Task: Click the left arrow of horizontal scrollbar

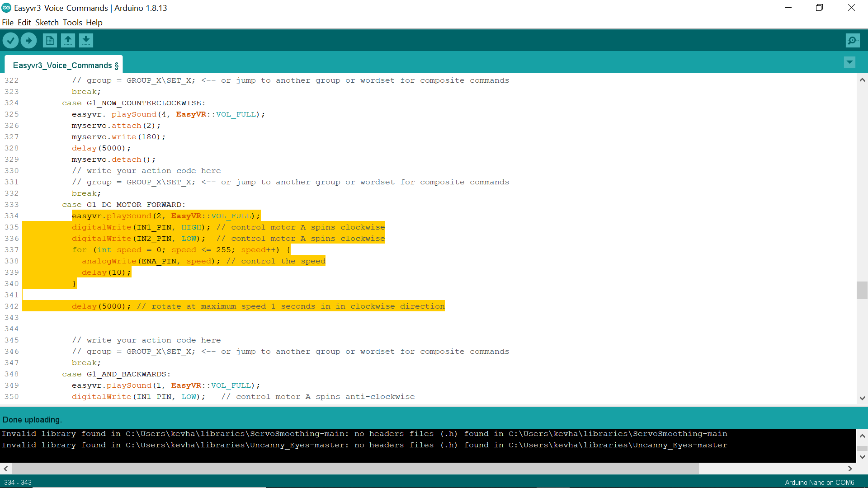Action: (x=5, y=469)
